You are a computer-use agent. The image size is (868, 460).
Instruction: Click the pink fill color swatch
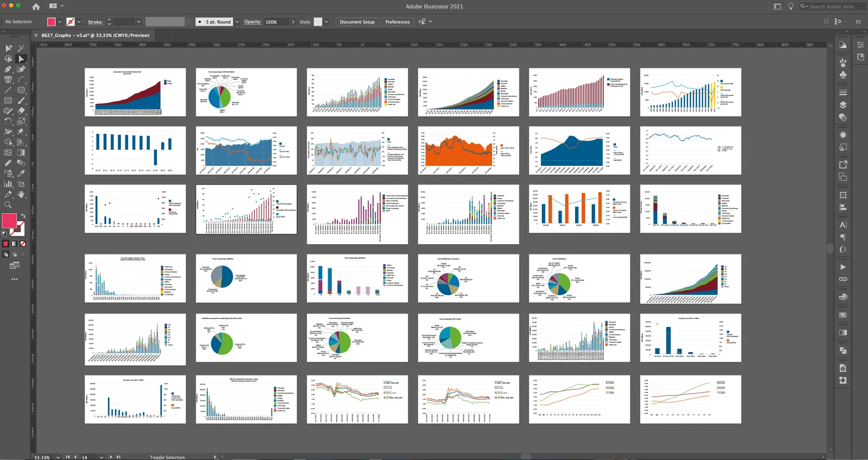(x=52, y=22)
